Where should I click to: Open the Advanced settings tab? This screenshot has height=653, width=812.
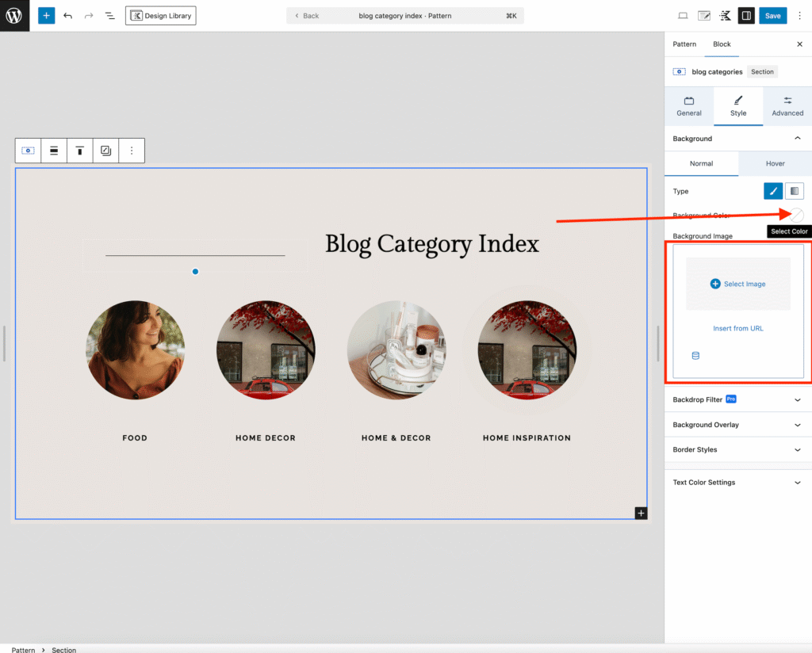pyautogui.click(x=787, y=106)
